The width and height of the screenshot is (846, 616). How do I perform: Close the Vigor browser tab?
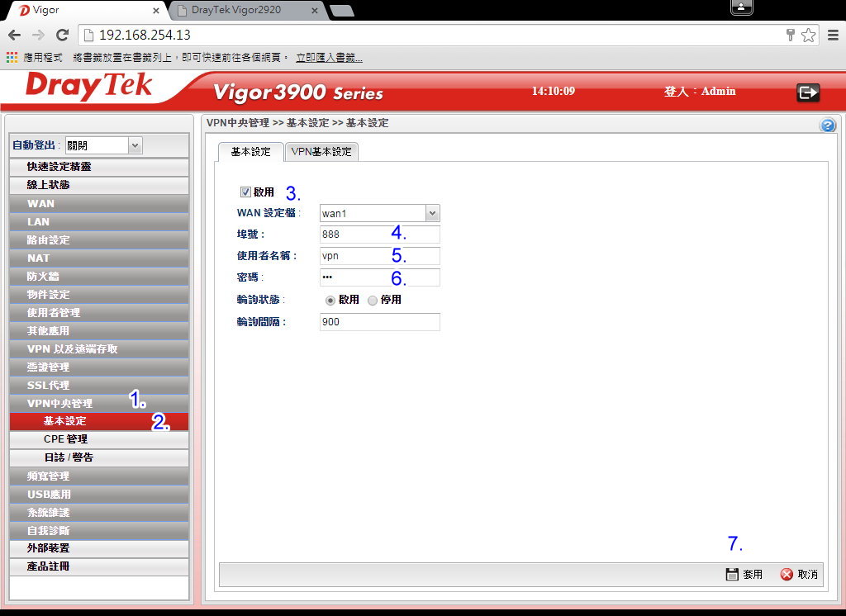click(x=155, y=10)
